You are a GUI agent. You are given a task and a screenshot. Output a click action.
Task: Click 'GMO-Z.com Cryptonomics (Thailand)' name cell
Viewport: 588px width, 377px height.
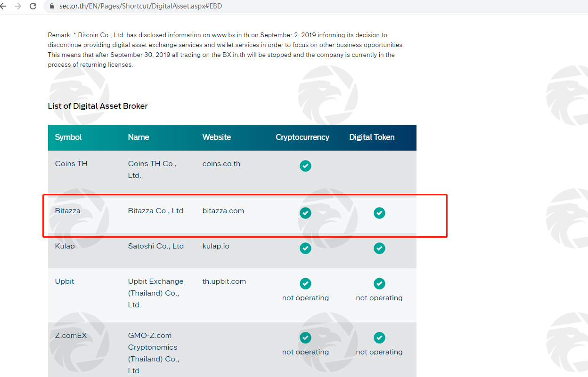pos(154,353)
